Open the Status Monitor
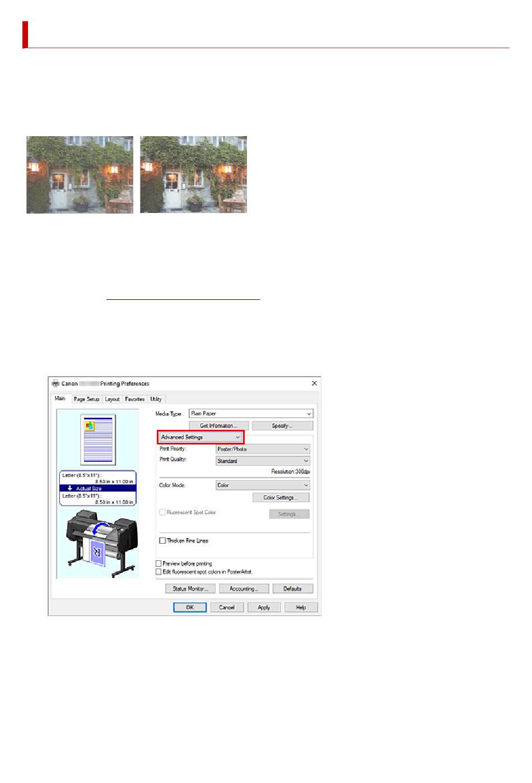 (x=190, y=589)
